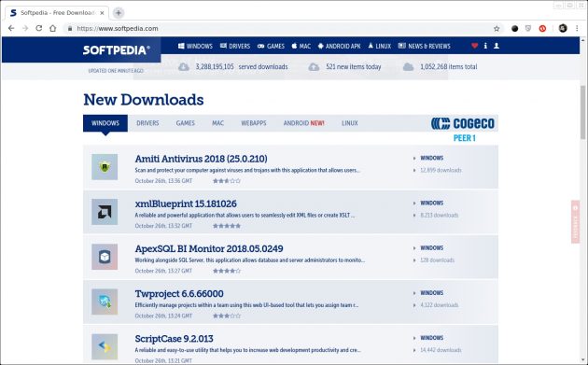
Task: Click '3,288,195,105 served downloads' counter
Action: 233,67
